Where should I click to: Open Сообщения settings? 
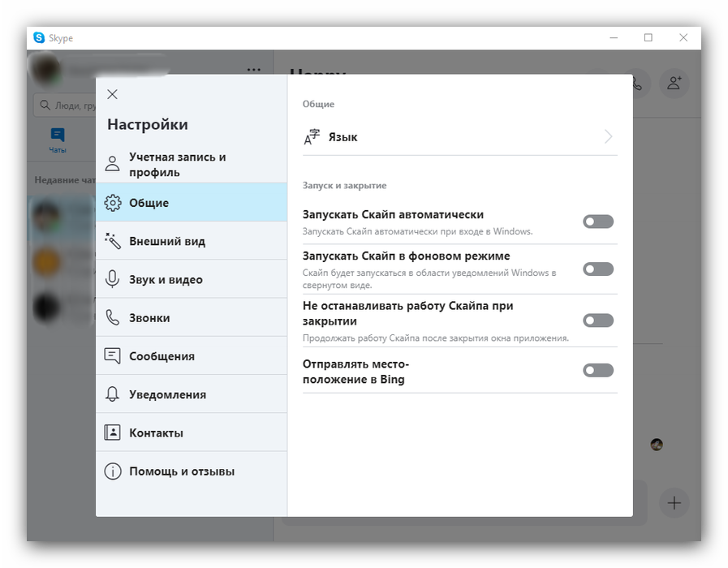(192, 356)
